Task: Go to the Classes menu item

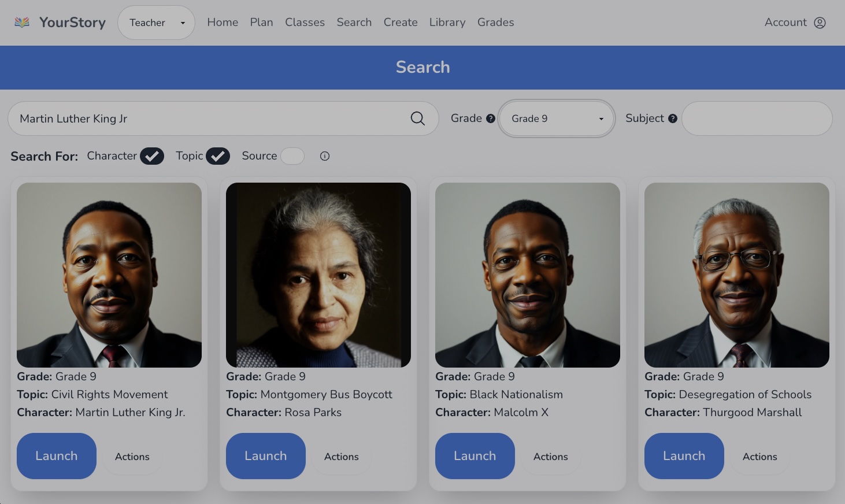Action: click(305, 23)
